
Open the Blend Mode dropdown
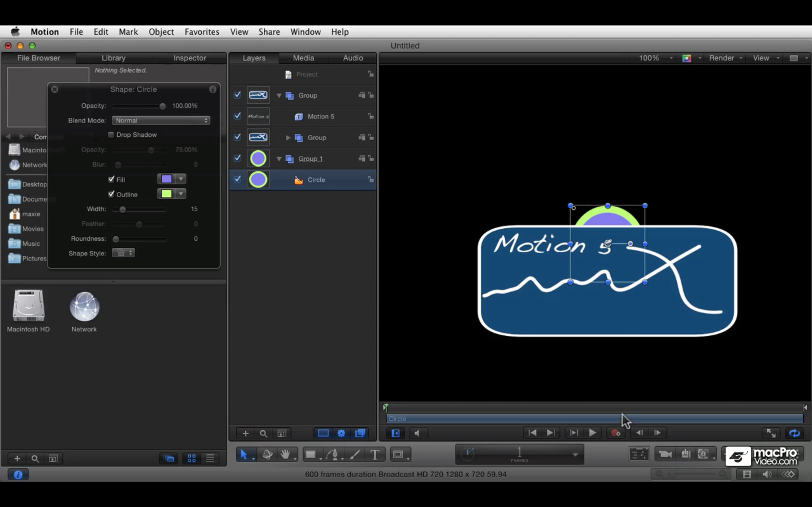tap(161, 120)
